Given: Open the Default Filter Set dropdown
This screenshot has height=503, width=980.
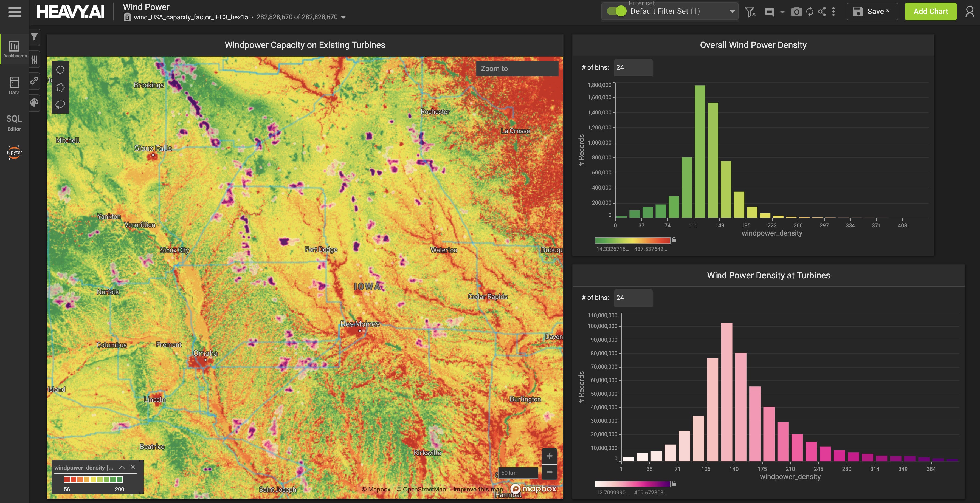Looking at the screenshot, I should pos(732,12).
